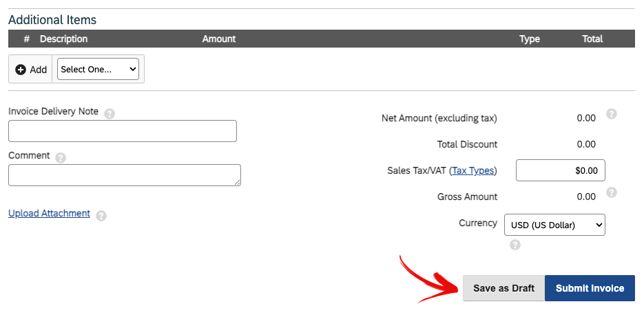Click help icon beside Invoice Delivery Note

110,114
